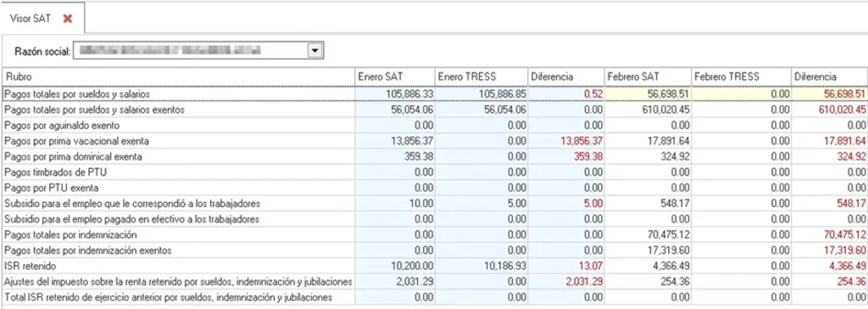Click Febrero SAT value 17,319.60
This screenshot has width=868, height=309.
click(668, 250)
